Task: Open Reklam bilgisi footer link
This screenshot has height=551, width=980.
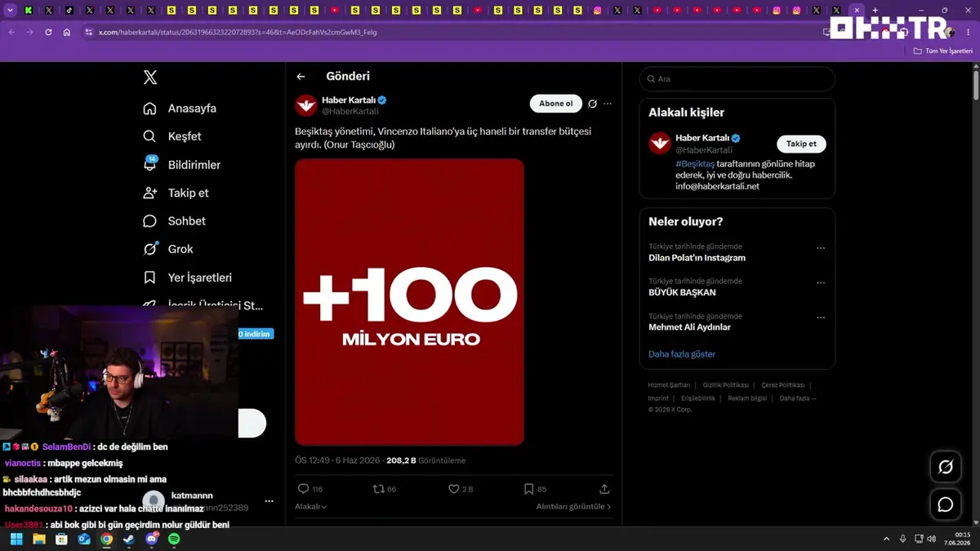Action: 747,398
